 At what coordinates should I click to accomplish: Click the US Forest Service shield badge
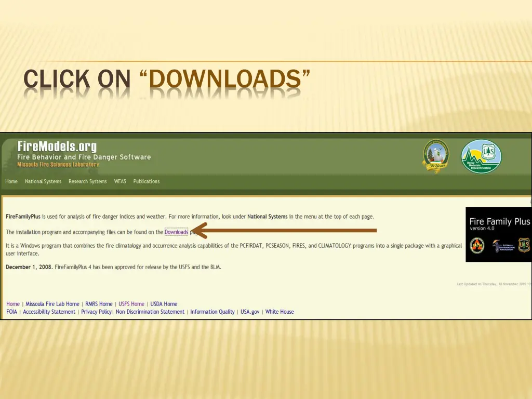click(x=524, y=245)
